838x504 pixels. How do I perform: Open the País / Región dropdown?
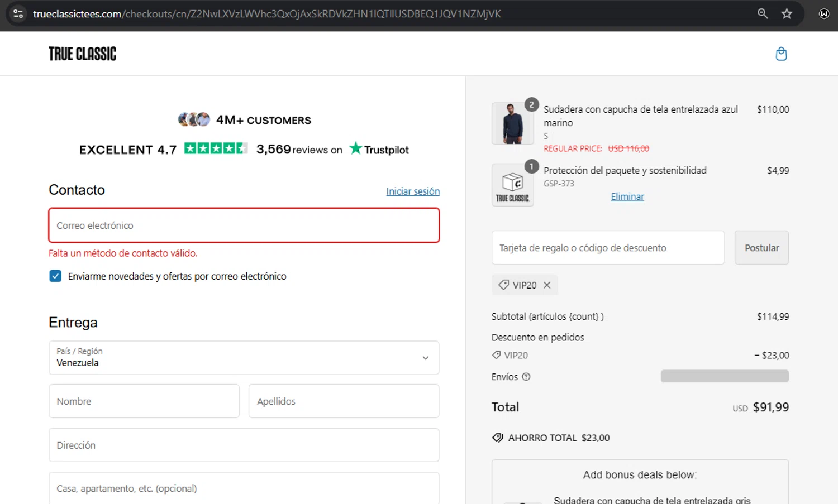(244, 358)
